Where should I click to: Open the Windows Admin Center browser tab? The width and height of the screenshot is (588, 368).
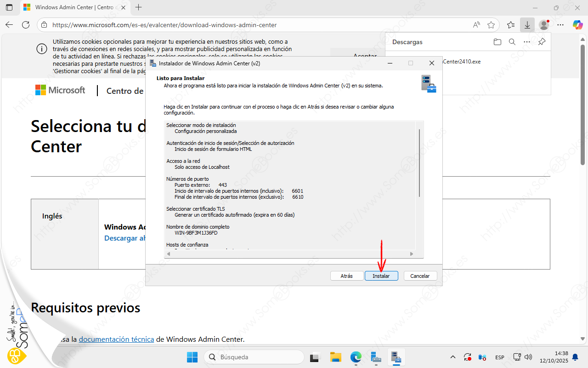[73, 7]
